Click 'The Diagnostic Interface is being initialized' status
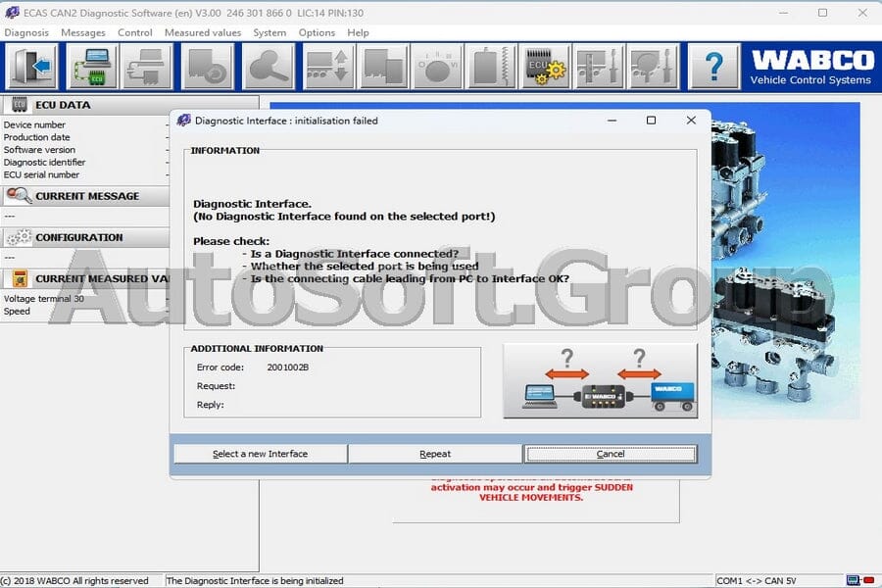Screen dimensions: 882x588 pyautogui.click(x=255, y=581)
